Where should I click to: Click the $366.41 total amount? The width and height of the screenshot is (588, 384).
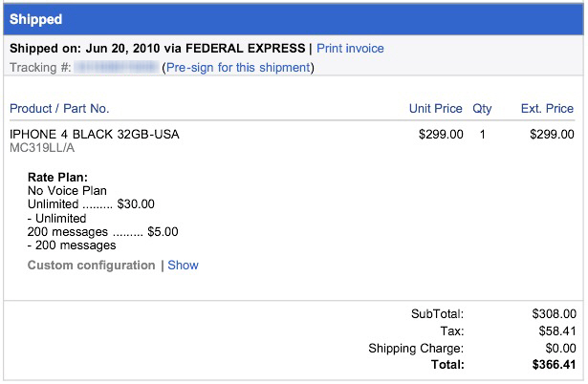[x=554, y=365]
